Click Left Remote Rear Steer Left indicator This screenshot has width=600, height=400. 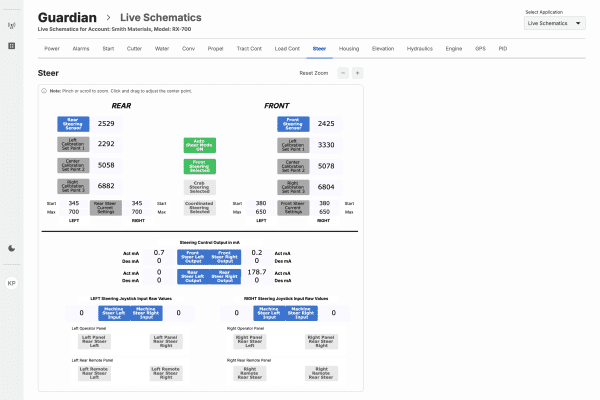click(95, 373)
